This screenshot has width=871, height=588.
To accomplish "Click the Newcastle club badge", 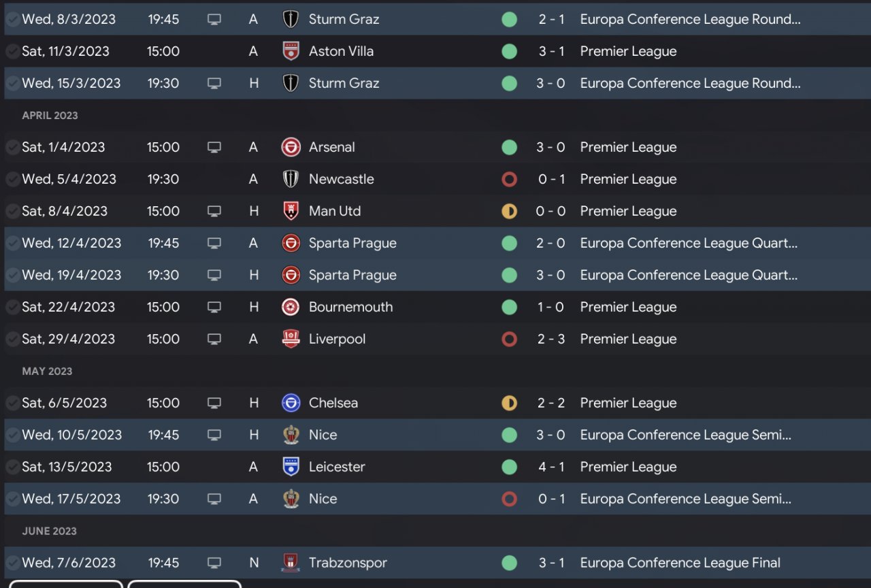I will (x=291, y=179).
